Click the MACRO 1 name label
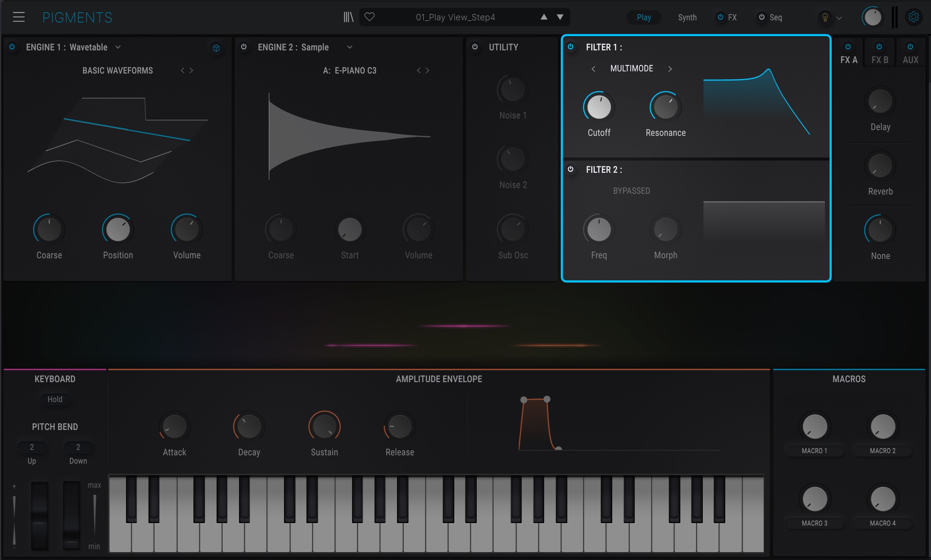931x560 pixels. point(814,451)
